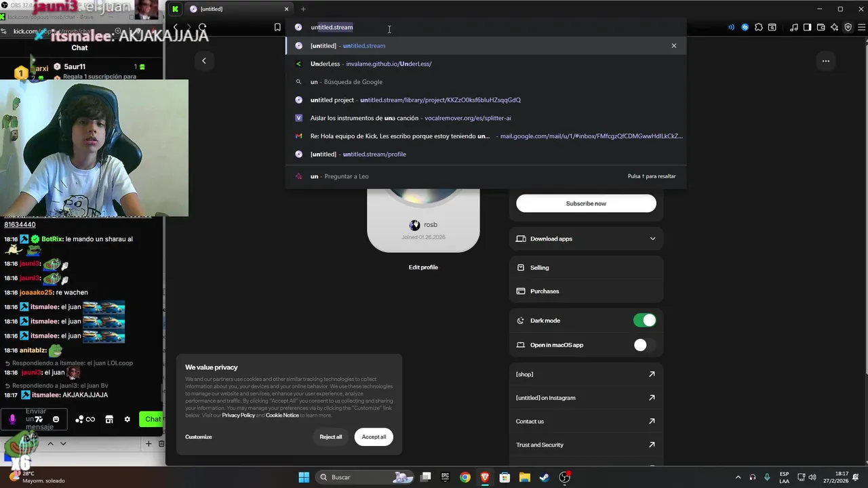Screen dimensions: 868x488
Task: Enable Open in macOS app switch
Action: (644, 345)
